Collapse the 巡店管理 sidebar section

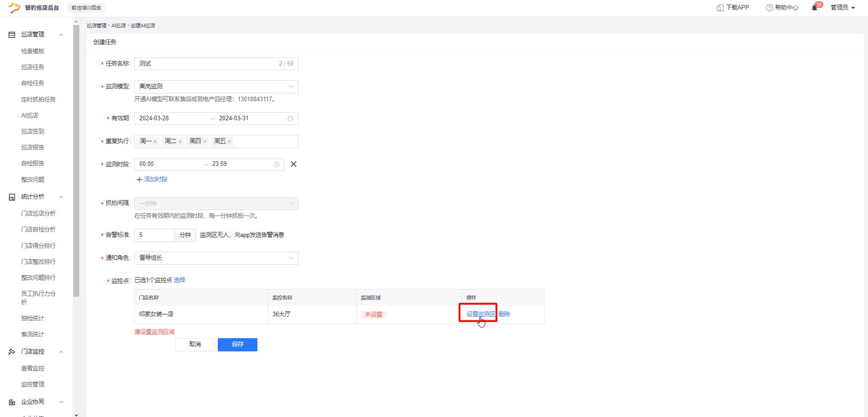click(x=61, y=35)
